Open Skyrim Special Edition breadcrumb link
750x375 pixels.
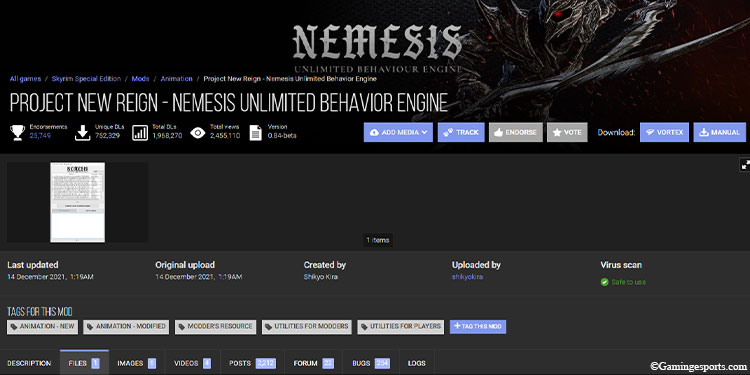pyautogui.click(x=86, y=79)
